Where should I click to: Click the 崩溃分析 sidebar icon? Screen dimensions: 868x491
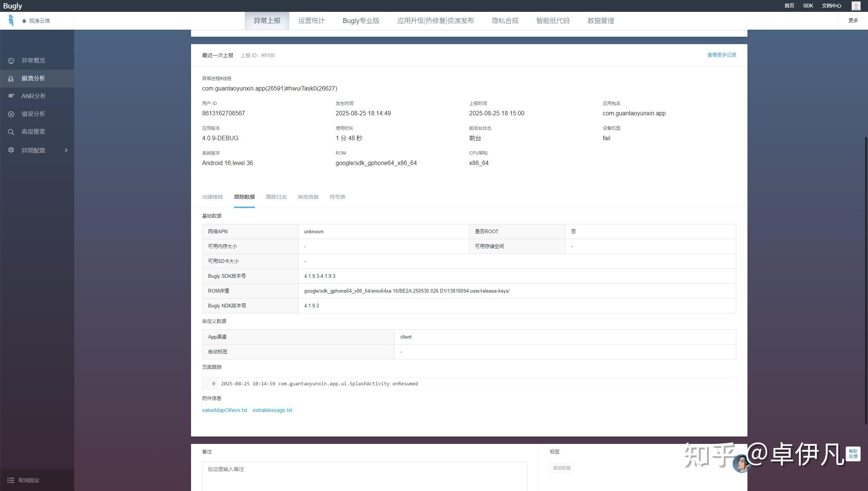pyautogui.click(x=11, y=78)
